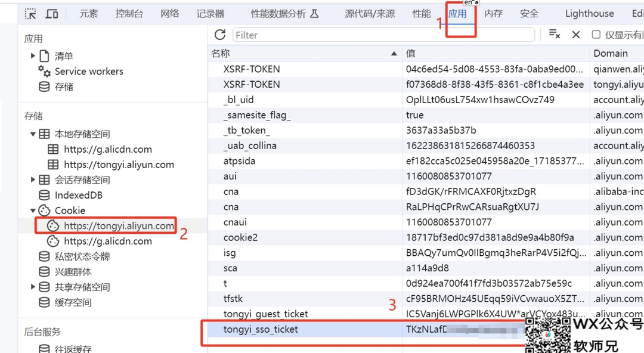
Task: Collapse the Cookie tree node arrow
Action: tap(33, 210)
